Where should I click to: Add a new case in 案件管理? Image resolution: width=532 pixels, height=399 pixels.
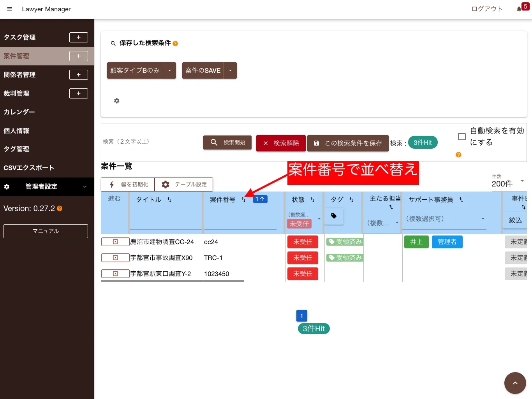click(x=79, y=56)
